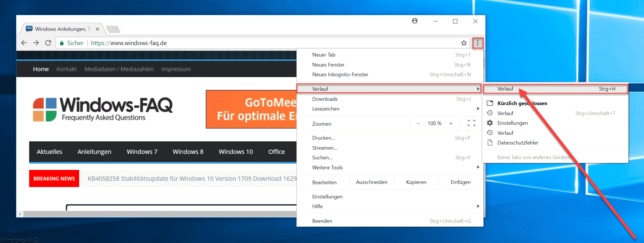Expand the Lesezeichen submenu

[390, 109]
